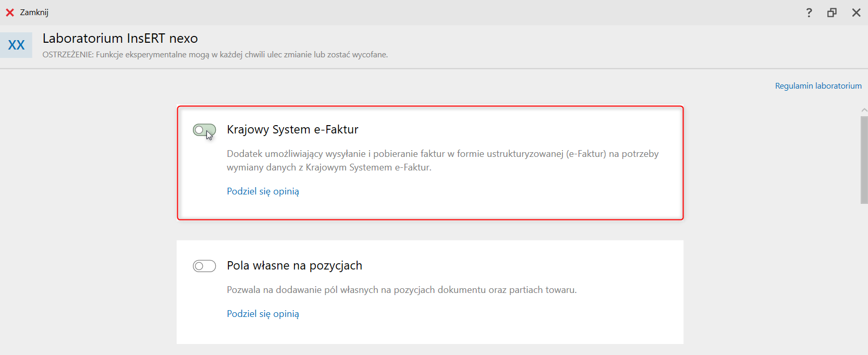This screenshot has height=355, width=868.
Task: Click the scroll-up arrow above the scrollbar
Action: pyautogui.click(x=864, y=110)
